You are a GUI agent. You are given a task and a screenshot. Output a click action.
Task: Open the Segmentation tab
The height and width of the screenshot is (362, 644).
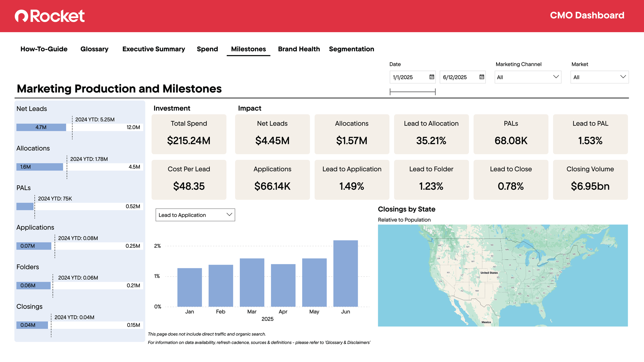[351, 49]
